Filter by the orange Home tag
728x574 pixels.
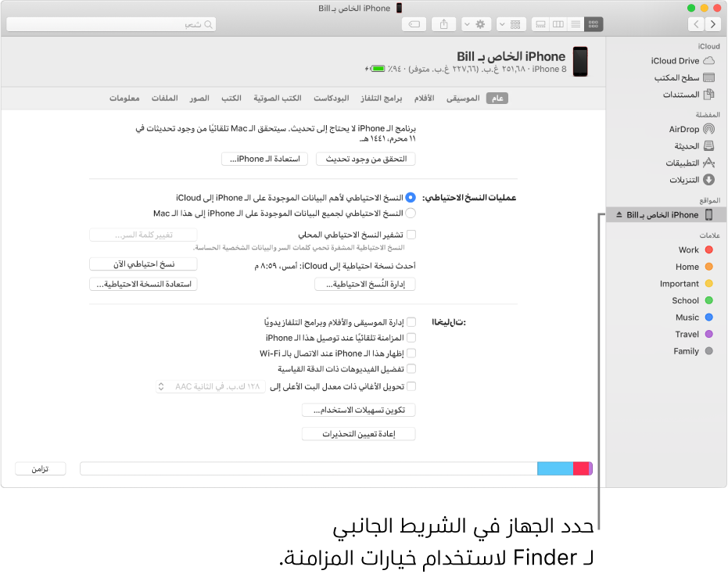tap(694, 267)
